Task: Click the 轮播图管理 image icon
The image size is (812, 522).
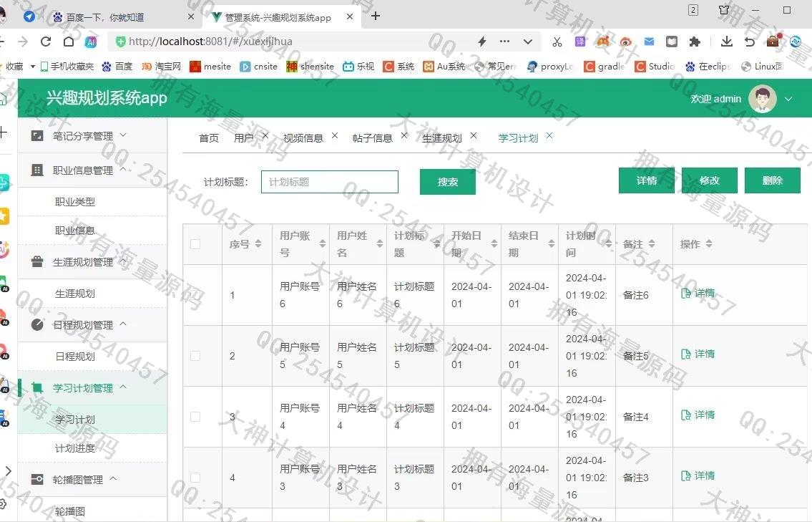Action: 36,480
